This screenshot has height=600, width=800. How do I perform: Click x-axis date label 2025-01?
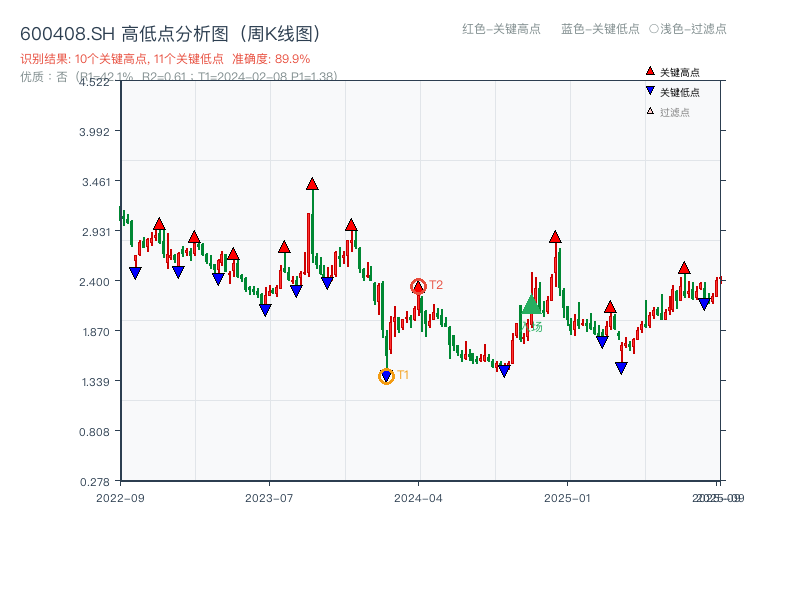[x=567, y=498]
